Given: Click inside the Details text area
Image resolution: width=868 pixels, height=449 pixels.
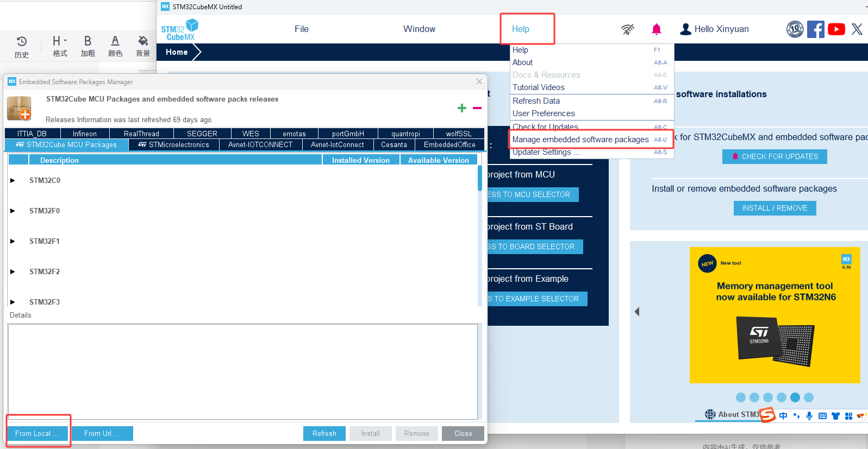Looking at the screenshot, I should tap(242, 372).
